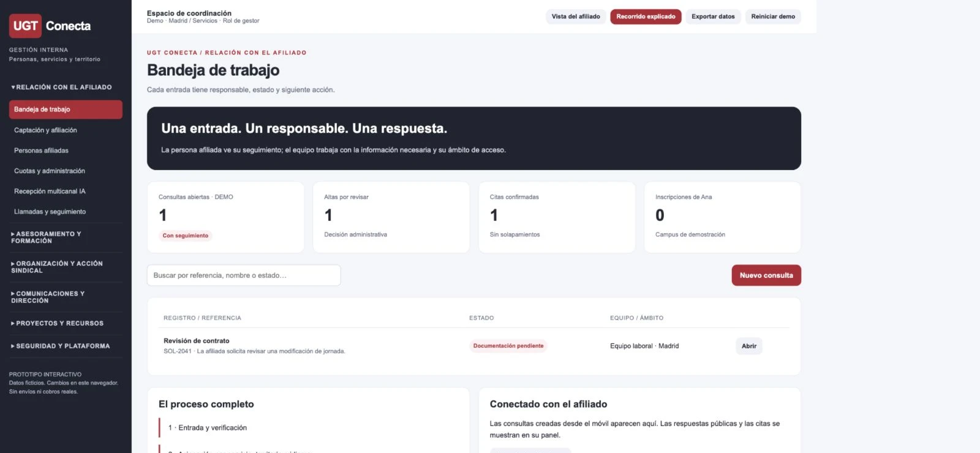This screenshot has width=980, height=453.
Task: Click Reiniciar demo button
Action: pos(773,17)
